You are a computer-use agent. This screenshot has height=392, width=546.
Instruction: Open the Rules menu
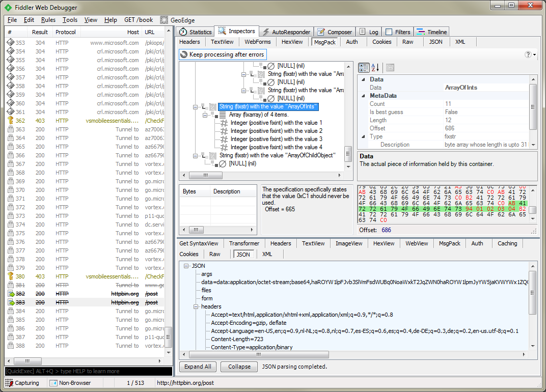[x=48, y=20]
